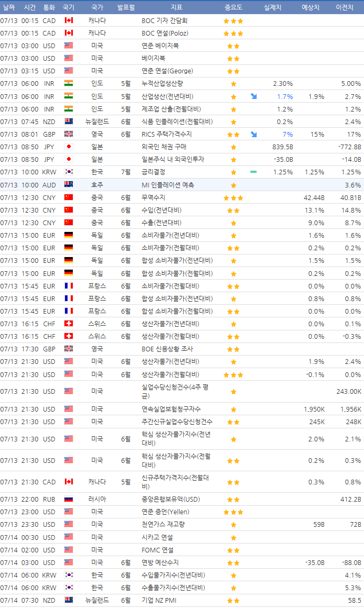This screenshot has height=609, width=364.
Task: Click Switzerland flag in 생산자물가(전년대비) CHF row
Action: (x=69, y=324)
